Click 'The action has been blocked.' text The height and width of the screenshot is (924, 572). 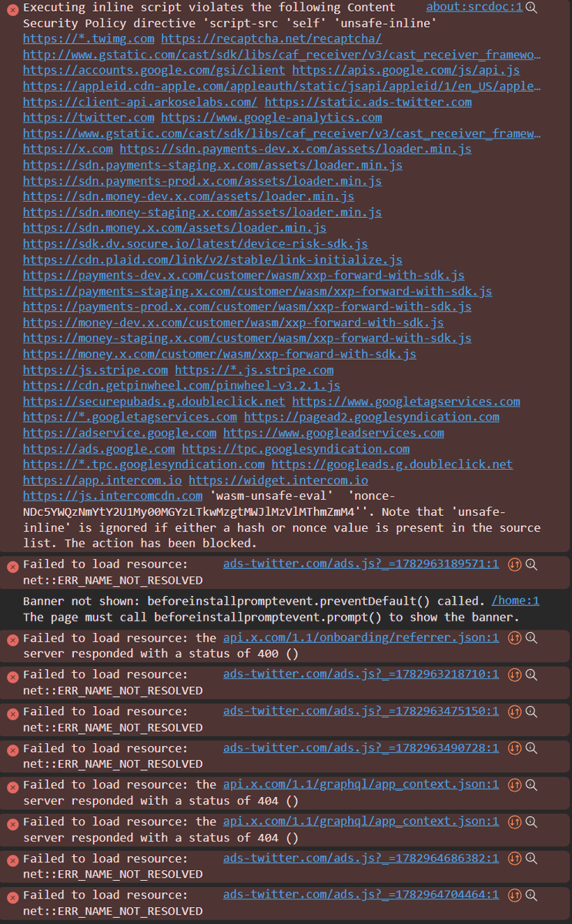click(x=161, y=544)
